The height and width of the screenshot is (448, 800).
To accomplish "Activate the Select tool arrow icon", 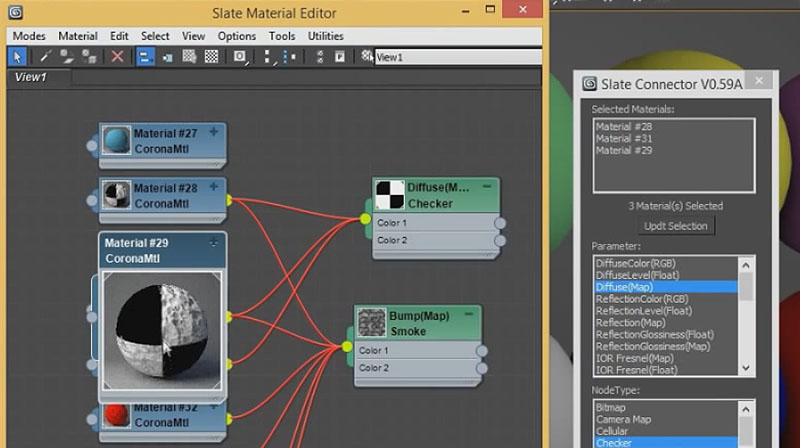I will click(x=17, y=57).
